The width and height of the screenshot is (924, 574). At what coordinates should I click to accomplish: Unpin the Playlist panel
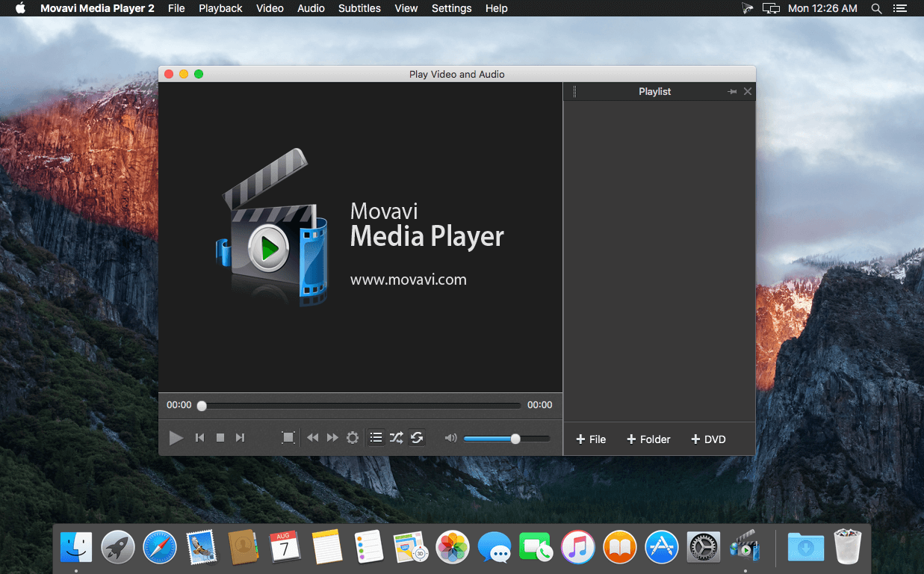coord(731,91)
